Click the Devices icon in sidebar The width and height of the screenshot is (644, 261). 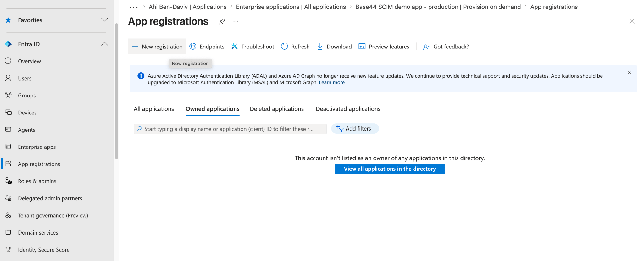coord(8,113)
